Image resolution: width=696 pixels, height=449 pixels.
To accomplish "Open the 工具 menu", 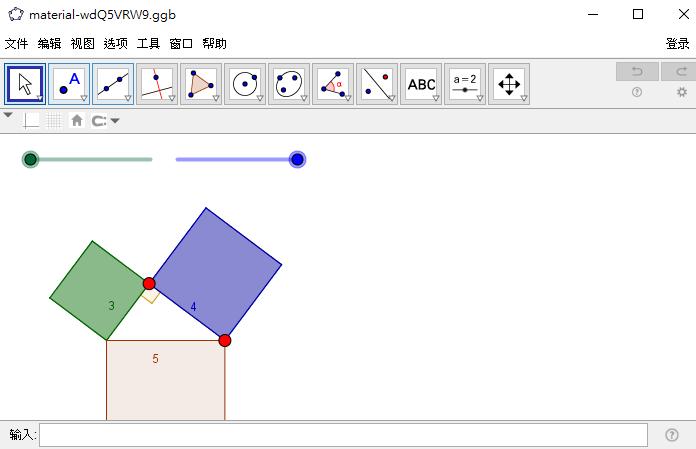I will (148, 43).
